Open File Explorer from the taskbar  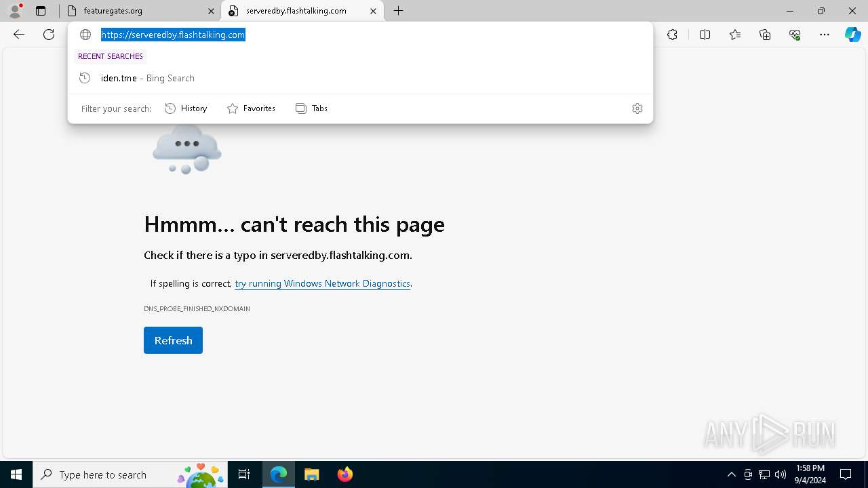click(311, 474)
